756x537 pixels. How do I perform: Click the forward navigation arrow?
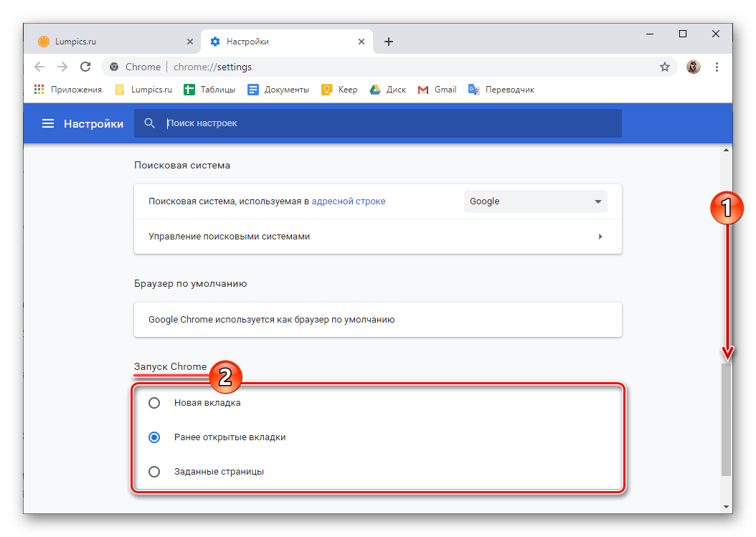pyautogui.click(x=62, y=67)
